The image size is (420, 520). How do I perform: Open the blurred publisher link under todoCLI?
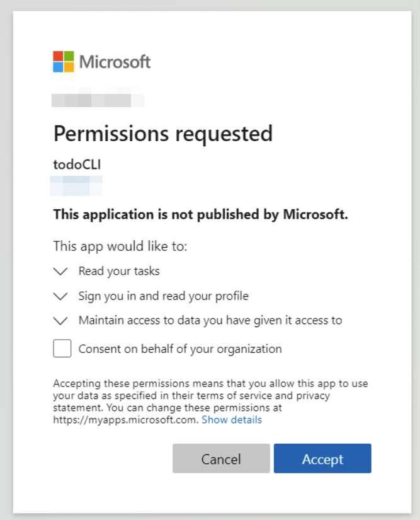(x=76, y=186)
